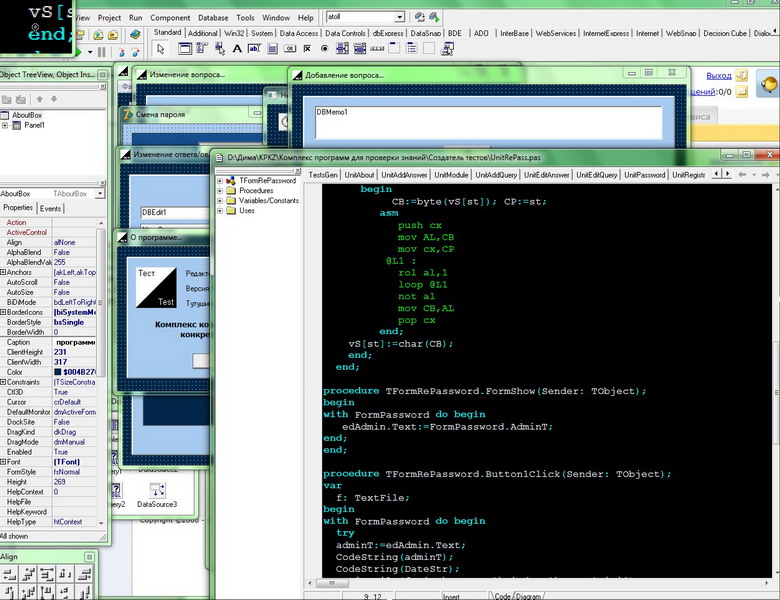Screen dimensions: 780x600
Task: Click the Set debug desktop icon
Action: [434, 17]
